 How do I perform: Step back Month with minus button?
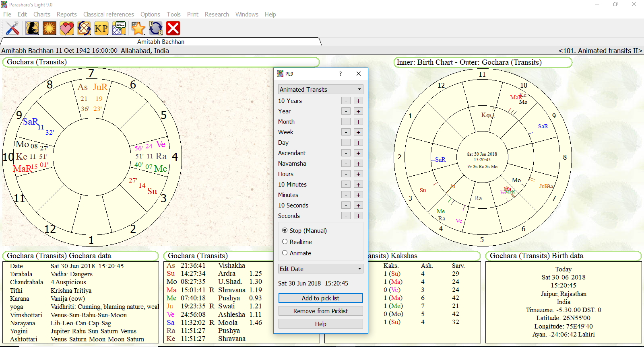[346, 122]
